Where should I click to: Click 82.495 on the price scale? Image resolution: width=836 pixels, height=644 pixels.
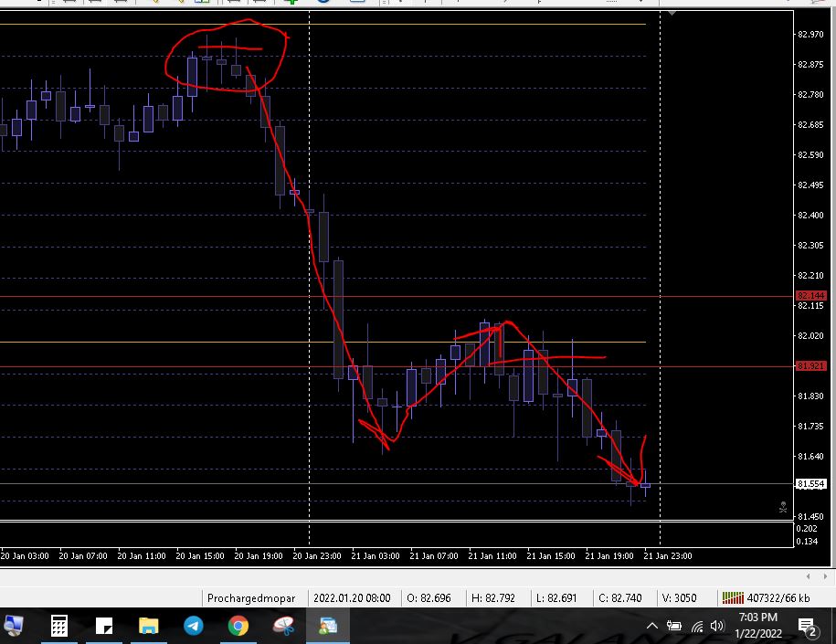tap(810, 185)
